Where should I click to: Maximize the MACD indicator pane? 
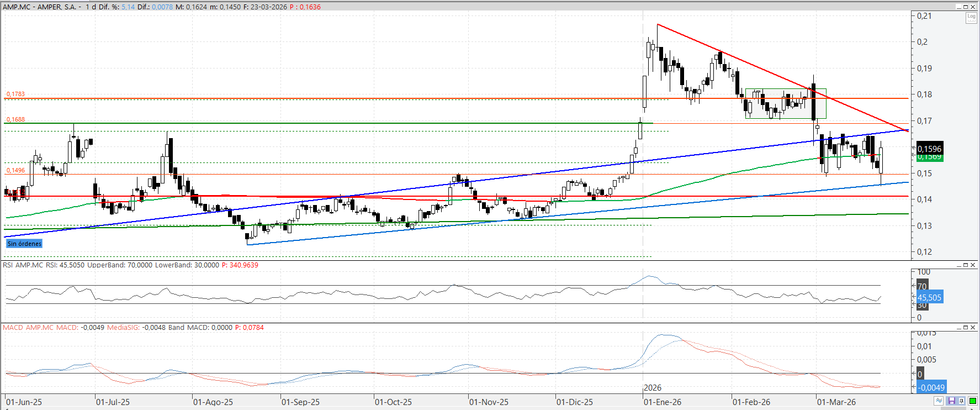tap(966, 328)
